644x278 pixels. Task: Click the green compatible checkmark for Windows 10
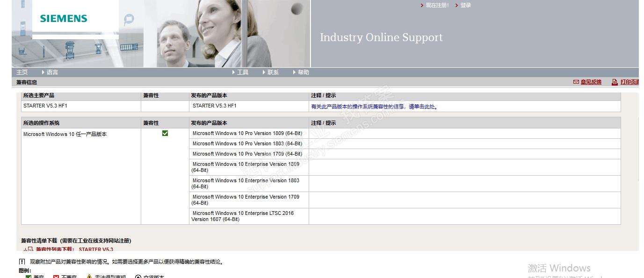pos(165,133)
